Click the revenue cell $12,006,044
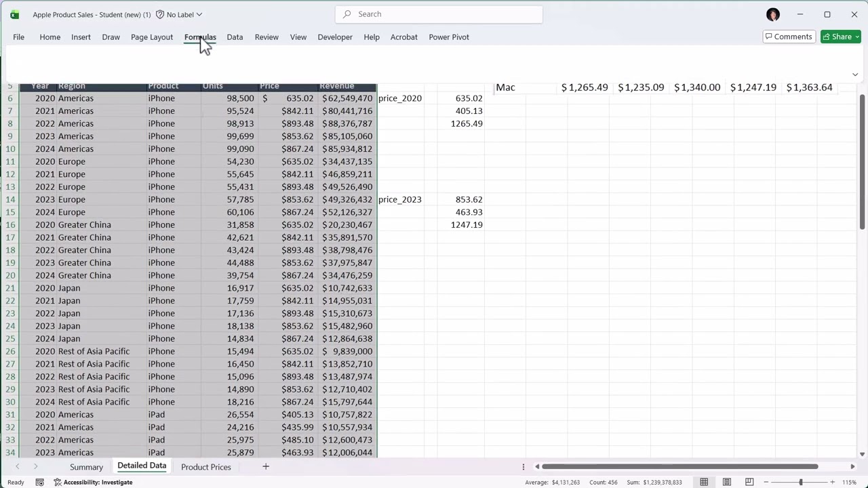868x488 pixels. 347,452
